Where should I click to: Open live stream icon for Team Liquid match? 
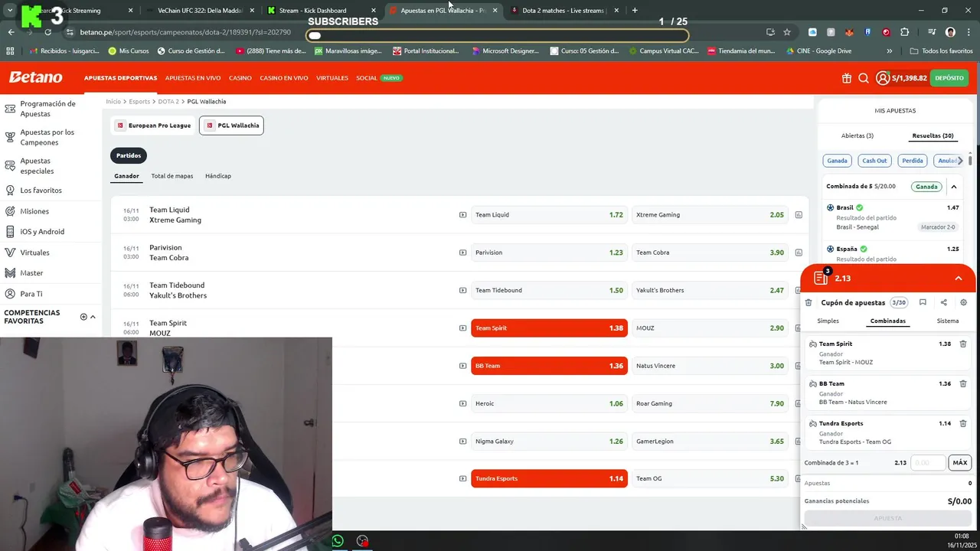pyautogui.click(x=462, y=215)
